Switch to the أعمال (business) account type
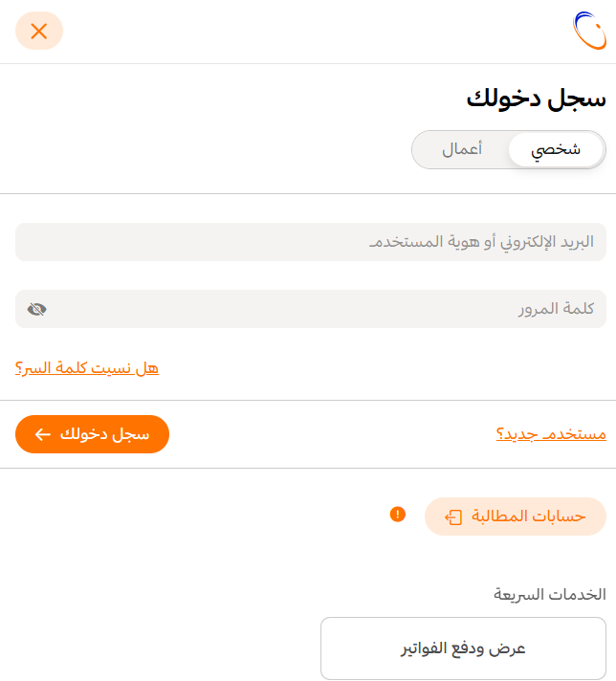The height and width of the screenshot is (681, 616). point(462,150)
